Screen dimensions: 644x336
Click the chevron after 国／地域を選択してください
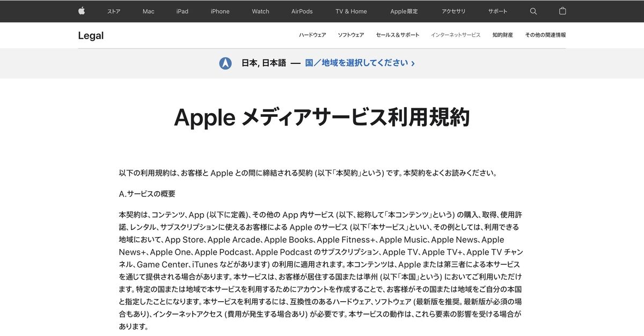(x=413, y=63)
